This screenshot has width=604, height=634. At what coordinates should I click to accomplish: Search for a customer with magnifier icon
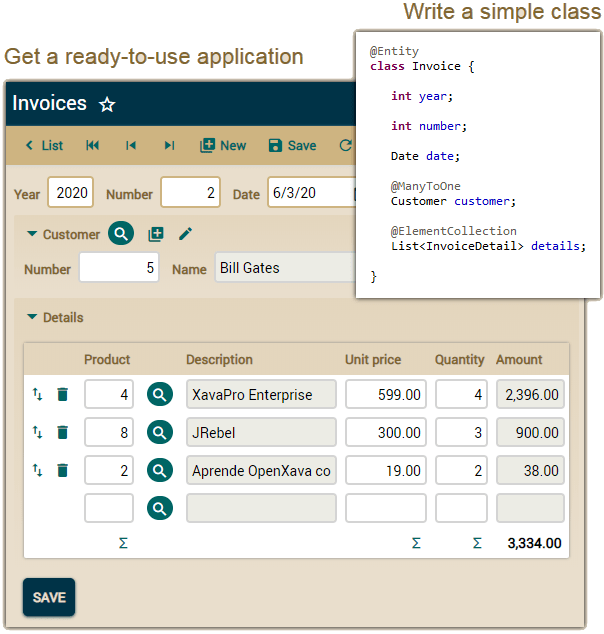(x=121, y=234)
